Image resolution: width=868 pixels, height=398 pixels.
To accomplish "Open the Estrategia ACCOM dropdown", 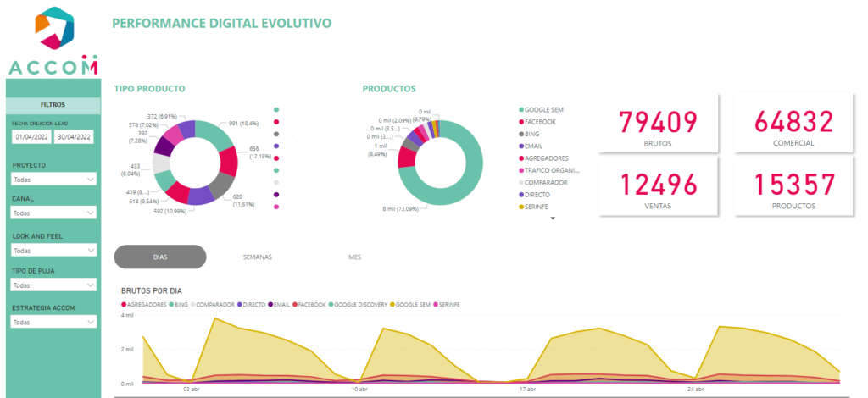I will tap(53, 323).
